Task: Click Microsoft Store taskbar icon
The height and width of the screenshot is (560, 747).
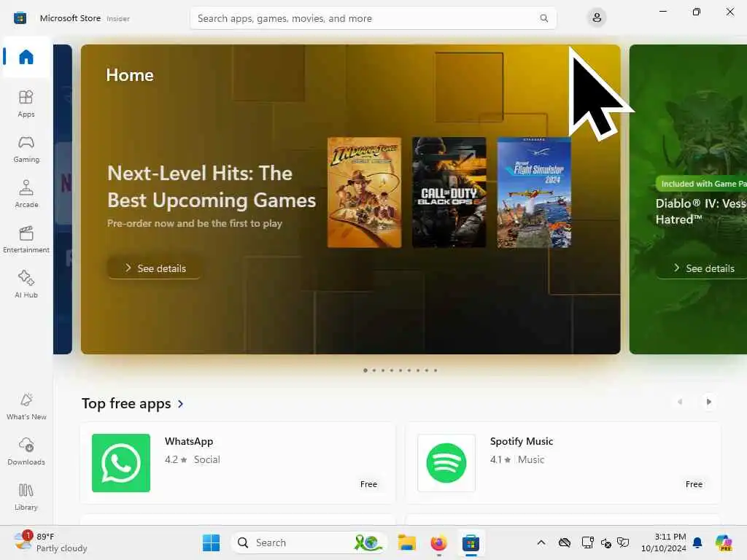Action: [471, 542]
